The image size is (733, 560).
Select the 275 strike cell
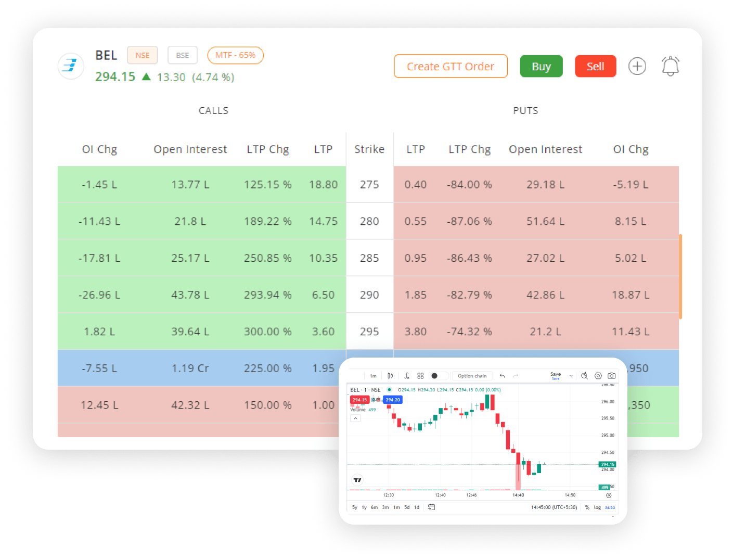369,185
